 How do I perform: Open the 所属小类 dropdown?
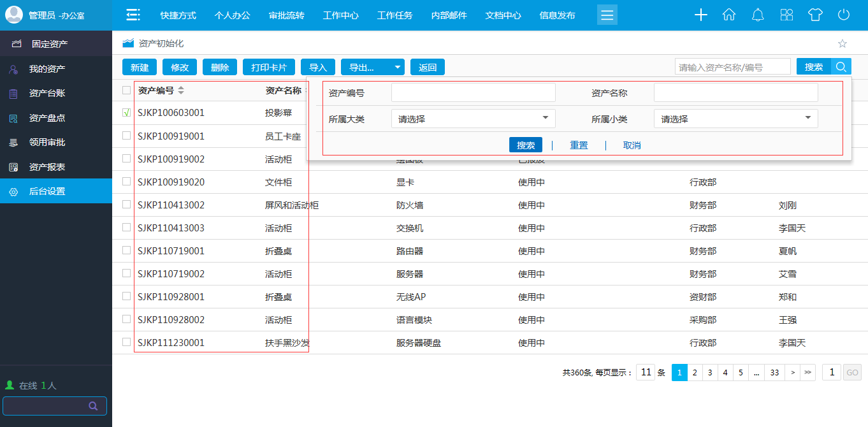coord(735,118)
